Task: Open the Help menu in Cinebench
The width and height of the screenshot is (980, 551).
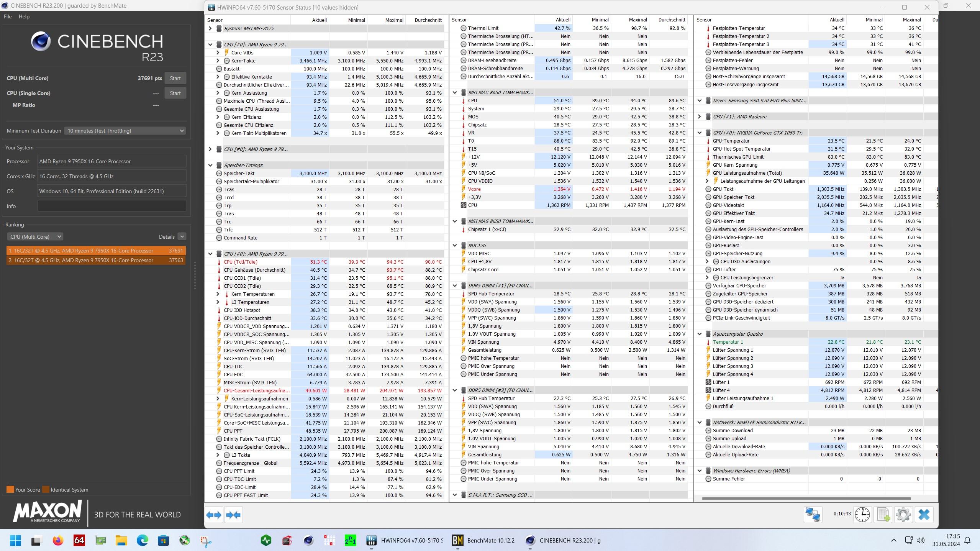Action: tap(24, 16)
